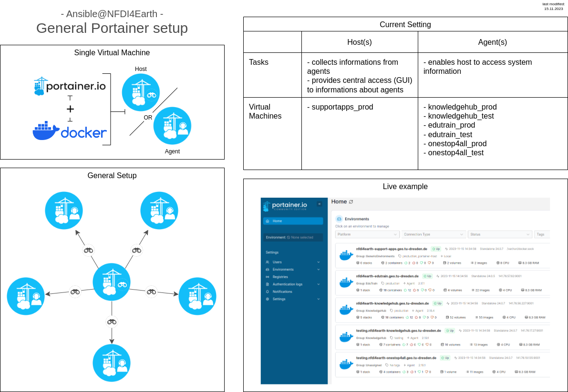Click '- onestop4all_prod' in Agent(s) column
The width and height of the screenshot is (568, 392).
pos(455,143)
